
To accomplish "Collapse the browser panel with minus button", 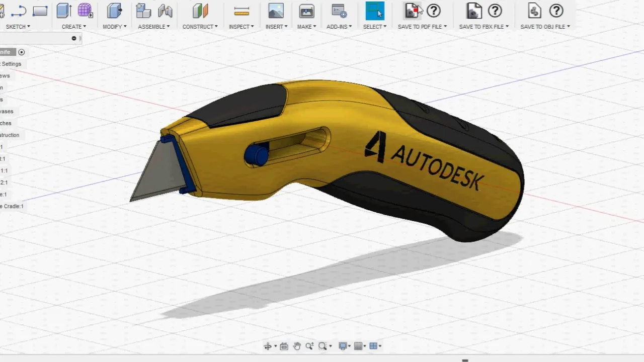I will pos(74,38).
